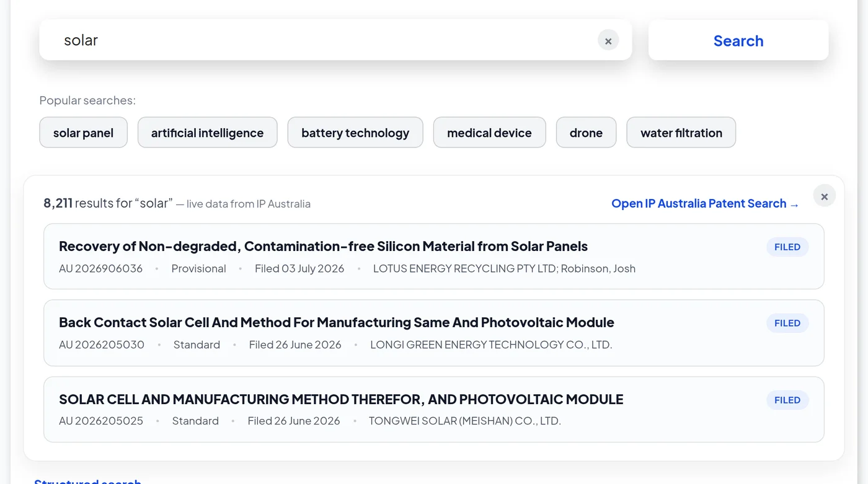
Task: Select patent number AU 2026906036
Action: tap(100, 268)
